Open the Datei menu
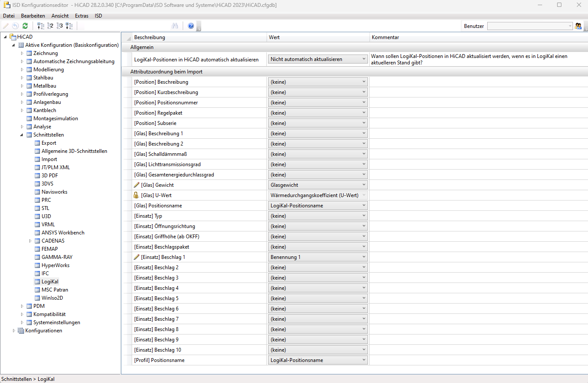 (9, 16)
